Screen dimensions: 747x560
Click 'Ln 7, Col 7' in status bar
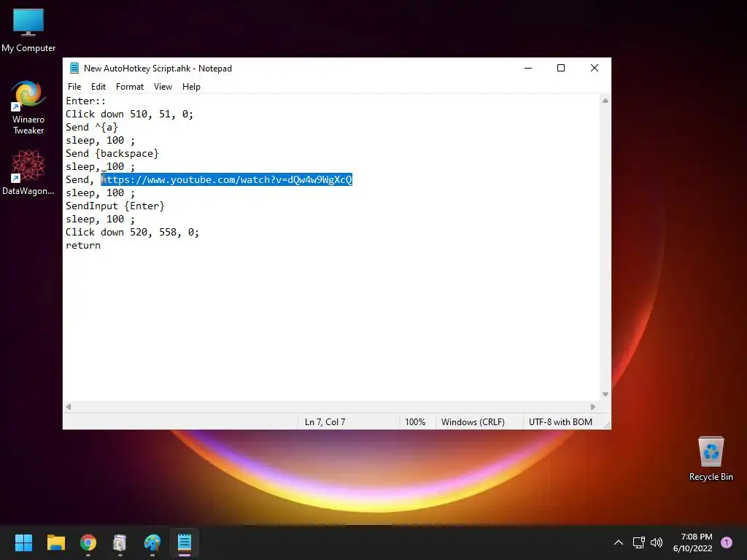click(x=325, y=422)
